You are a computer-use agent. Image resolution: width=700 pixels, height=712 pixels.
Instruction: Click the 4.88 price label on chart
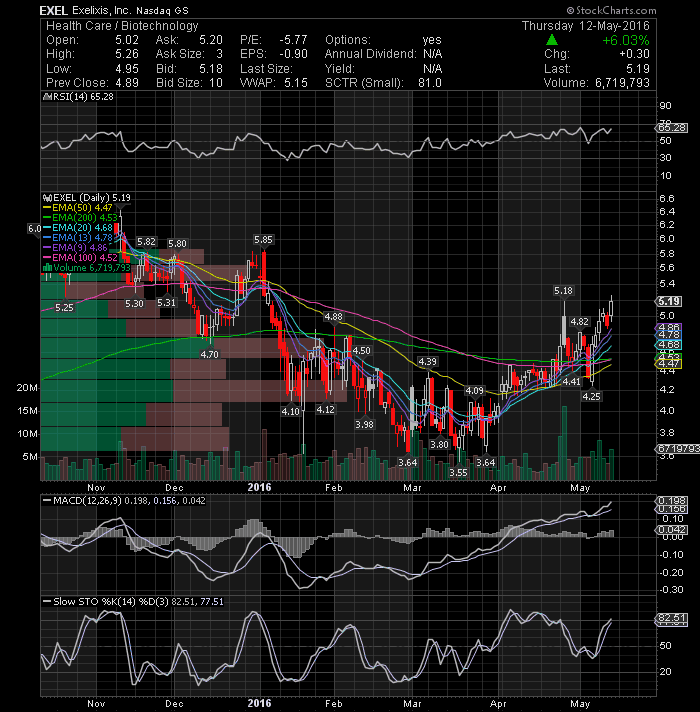tap(334, 317)
